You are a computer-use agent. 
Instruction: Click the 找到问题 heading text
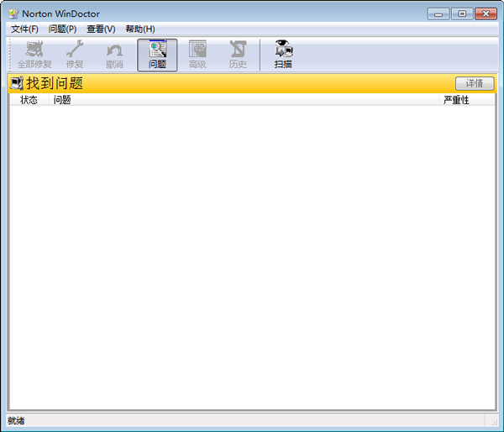point(55,83)
